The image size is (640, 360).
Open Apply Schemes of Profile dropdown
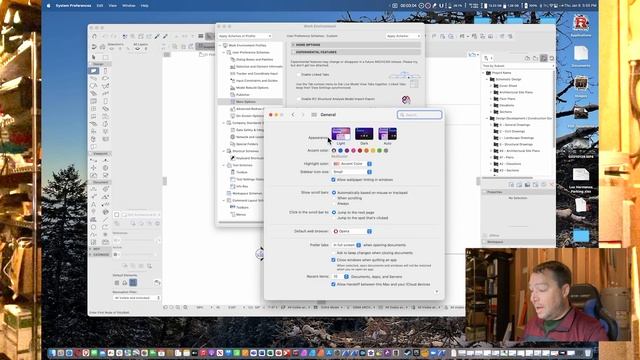(244, 36)
